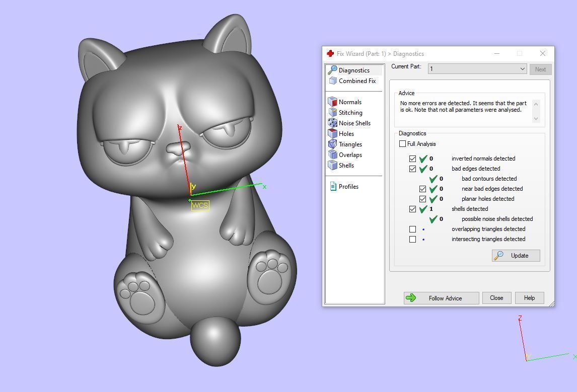Select the Stitching page
This screenshot has width=577, height=392.
pos(350,113)
